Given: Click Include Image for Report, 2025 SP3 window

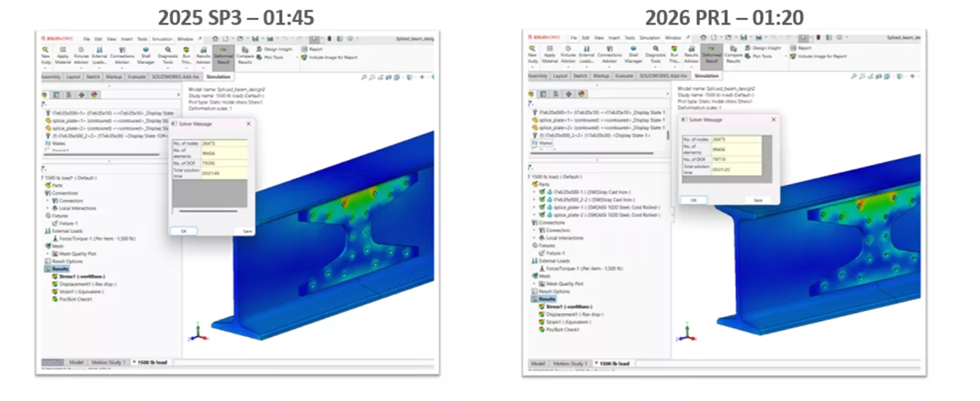Looking at the screenshot, I should click(329, 56).
